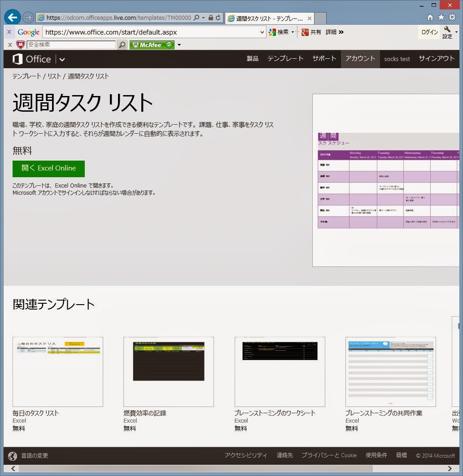Open the アカウント menu
This screenshot has height=476, width=463.
pos(360,59)
